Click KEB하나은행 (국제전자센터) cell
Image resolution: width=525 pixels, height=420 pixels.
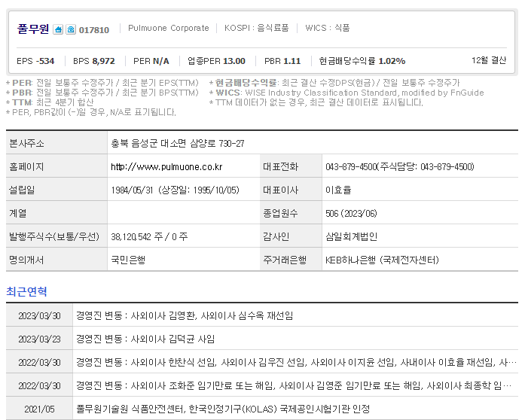(x=420, y=260)
